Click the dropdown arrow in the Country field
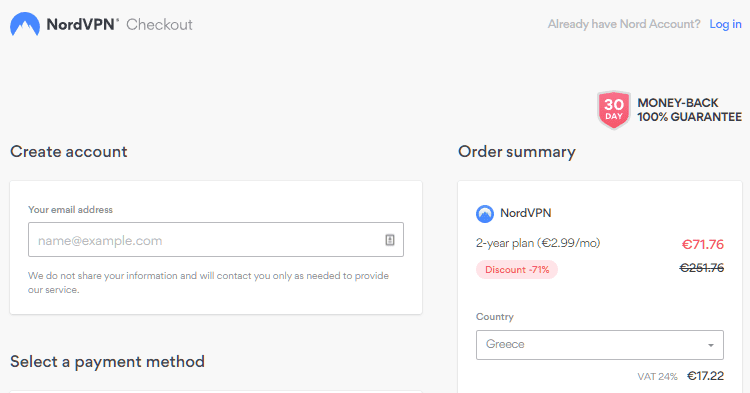This screenshot has width=750, height=393. tap(711, 345)
